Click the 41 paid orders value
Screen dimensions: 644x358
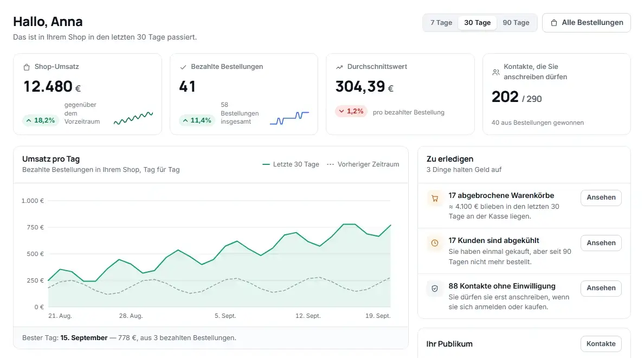click(x=187, y=87)
